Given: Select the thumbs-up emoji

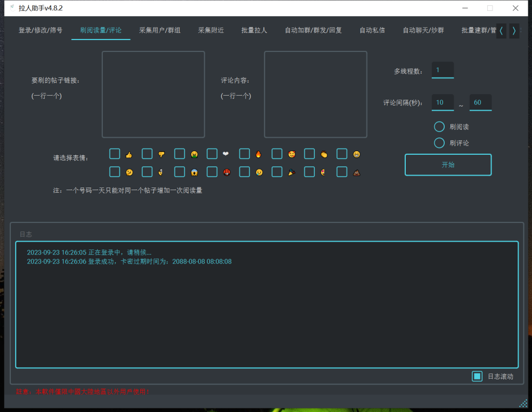Looking at the screenshot, I should (115, 154).
